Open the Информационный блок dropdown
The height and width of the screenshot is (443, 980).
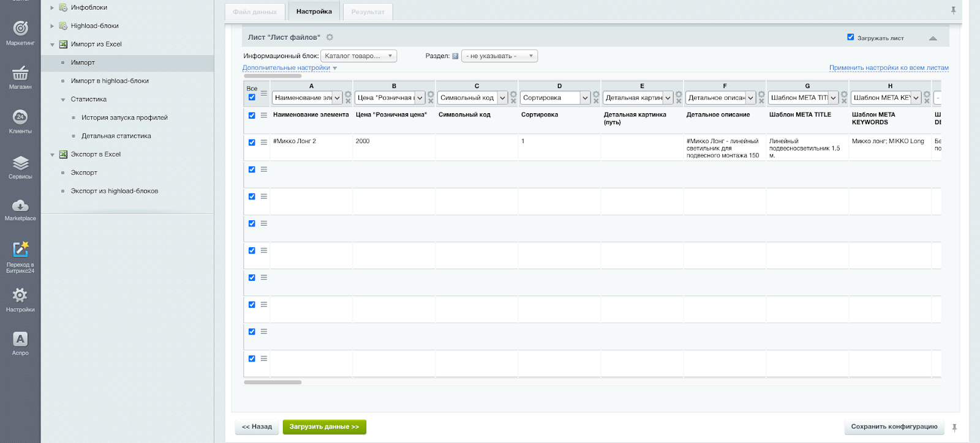point(359,56)
